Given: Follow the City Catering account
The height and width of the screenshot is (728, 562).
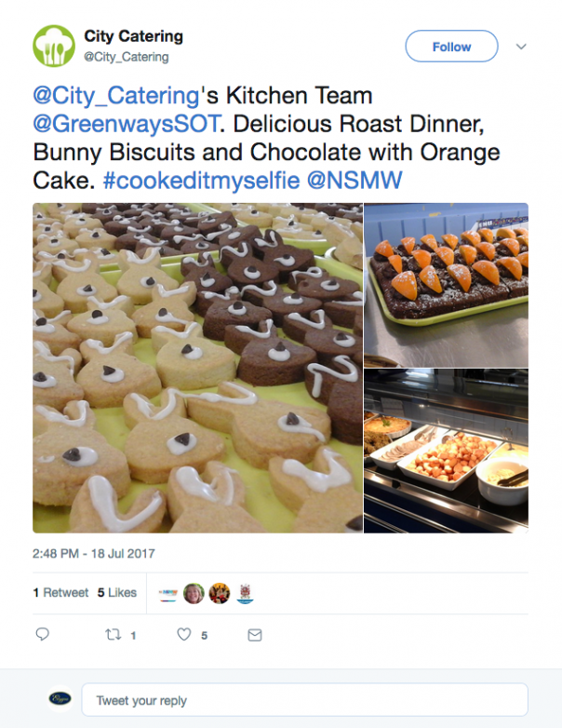Looking at the screenshot, I should coord(451,47).
